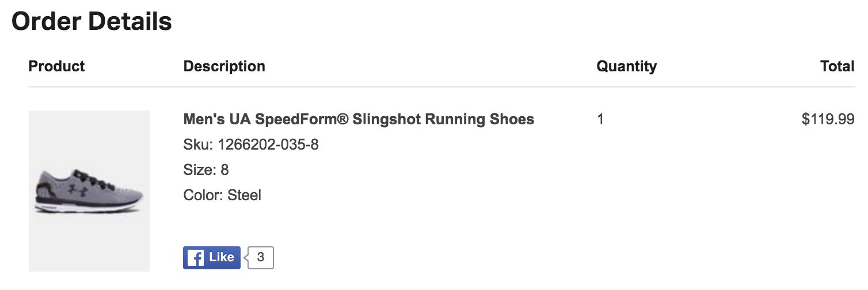Select the Product column header
Viewport: 868px width, 290px height.
pos(56,66)
